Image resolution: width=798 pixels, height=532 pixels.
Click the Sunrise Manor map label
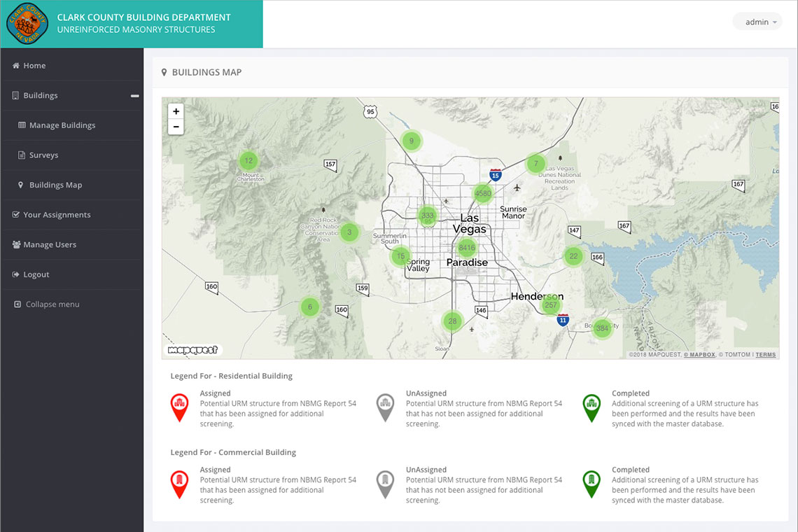[x=514, y=212]
